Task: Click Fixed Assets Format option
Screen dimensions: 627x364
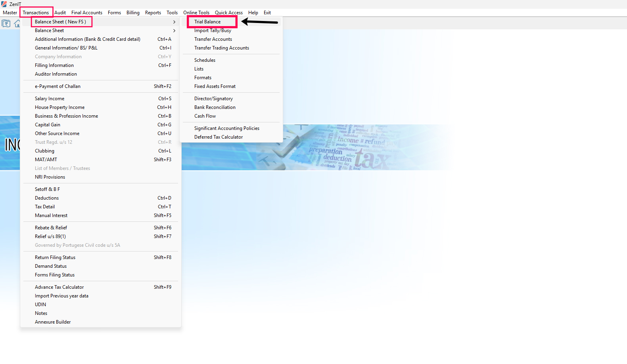Action: click(215, 86)
